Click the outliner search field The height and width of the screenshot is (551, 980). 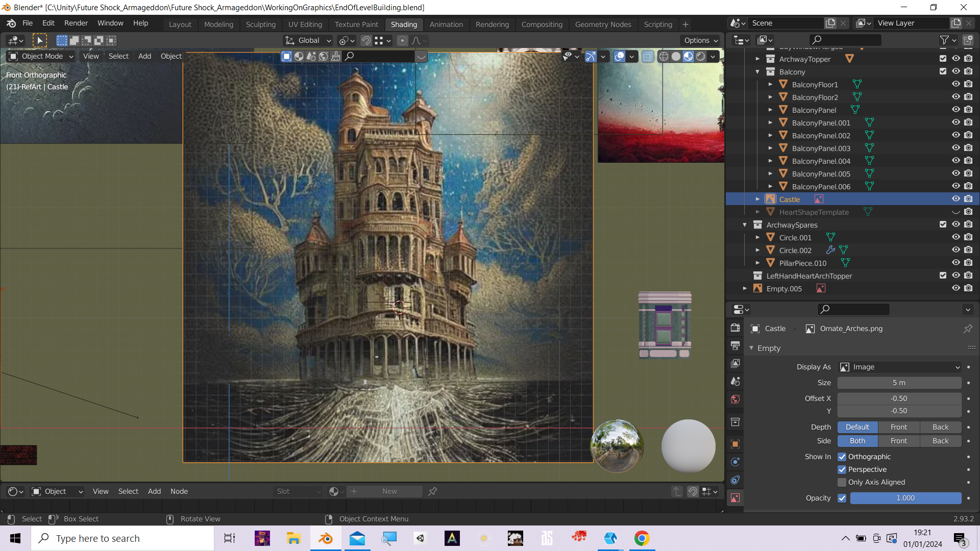pos(845,40)
